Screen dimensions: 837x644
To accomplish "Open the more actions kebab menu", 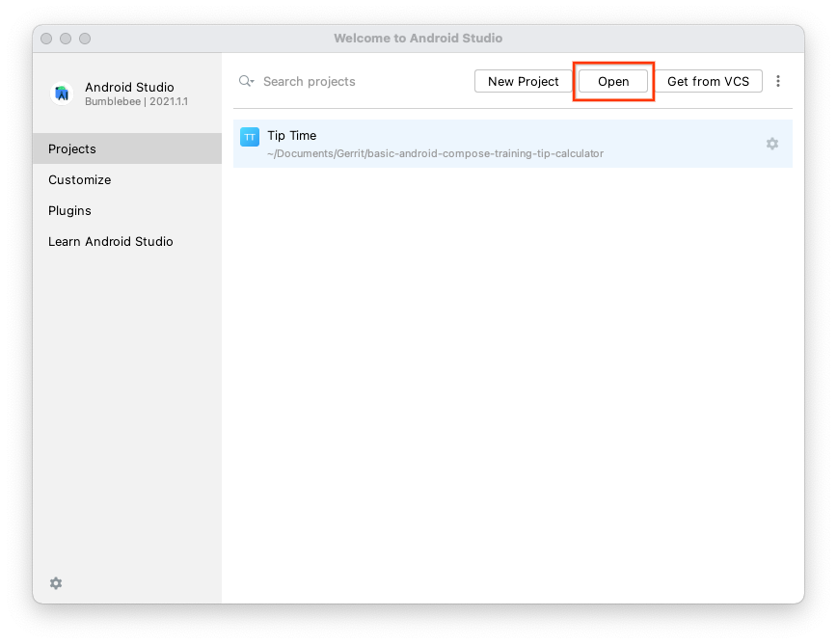I will 778,81.
